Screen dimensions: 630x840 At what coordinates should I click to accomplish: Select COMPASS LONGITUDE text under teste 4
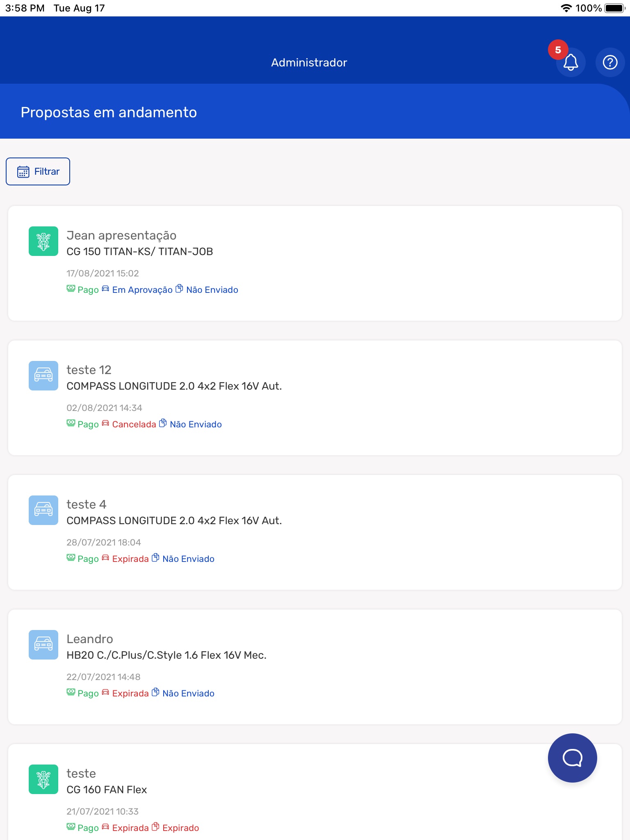[174, 520]
